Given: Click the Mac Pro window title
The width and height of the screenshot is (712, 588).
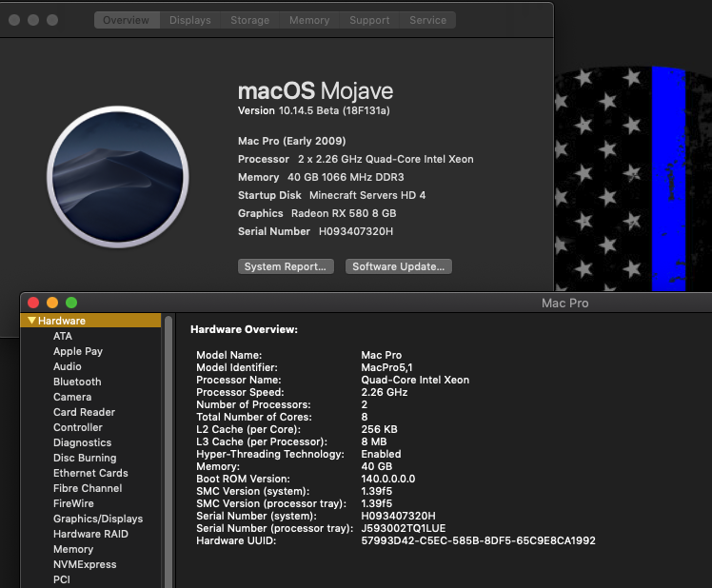Looking at the screenshot, I should pyautogui.click(x=564, y=303).
